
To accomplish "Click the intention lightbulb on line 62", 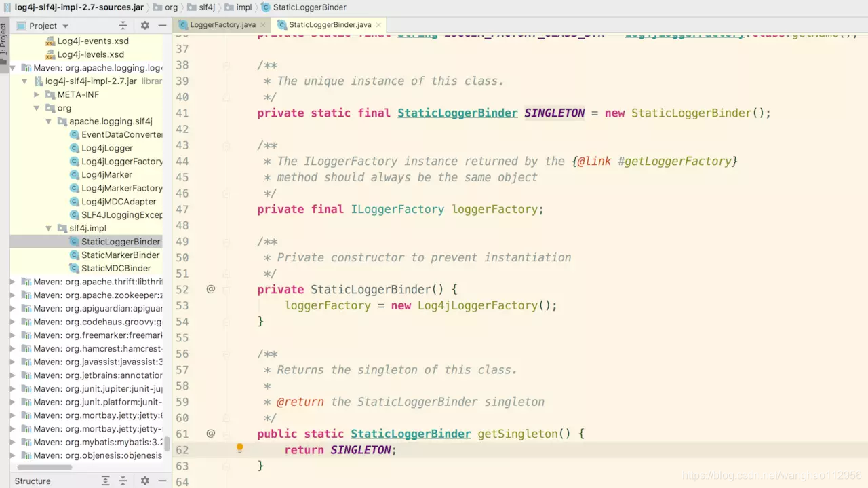I will coord(239,449).
